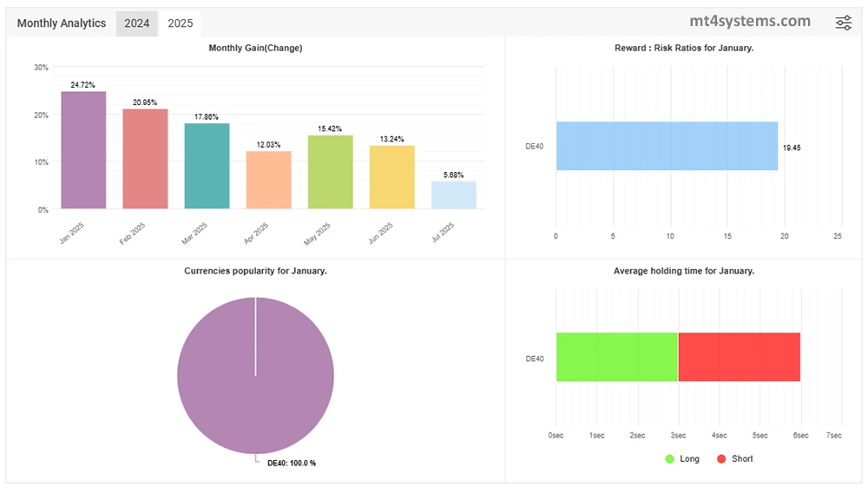This screenshot has height=488, width=868.
Task: Switch to the 2024 tab
Action: (137, 23)
